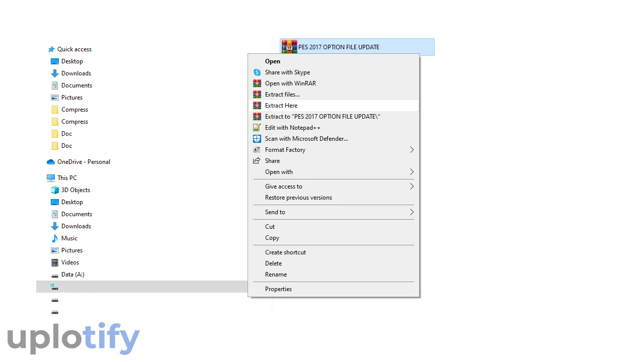Click the Videos film icon
Screen dimensions: 644x362
pos(55,262)
